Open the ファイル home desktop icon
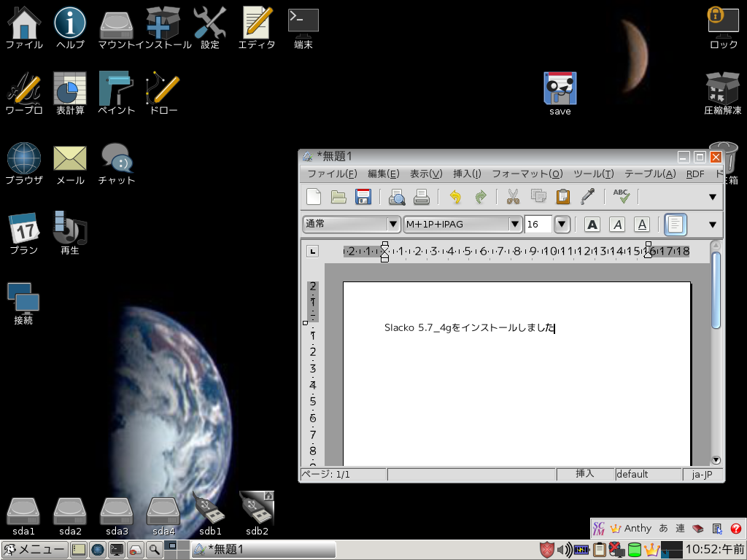This screenshot has width=747, height=560. click(24, 28)
